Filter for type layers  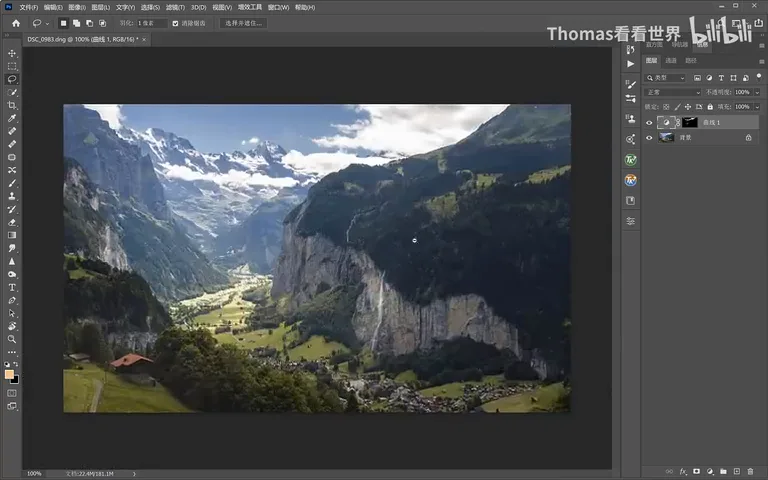pos(721,78)
